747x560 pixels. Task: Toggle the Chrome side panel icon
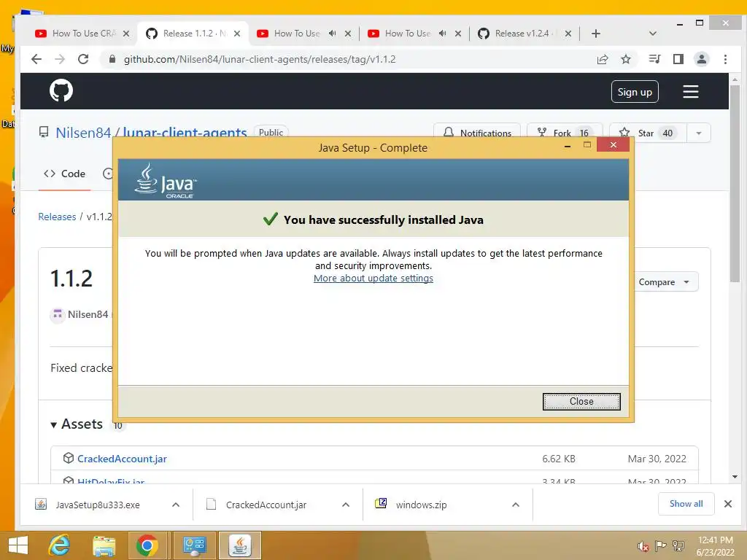click(x=678, y=59)
